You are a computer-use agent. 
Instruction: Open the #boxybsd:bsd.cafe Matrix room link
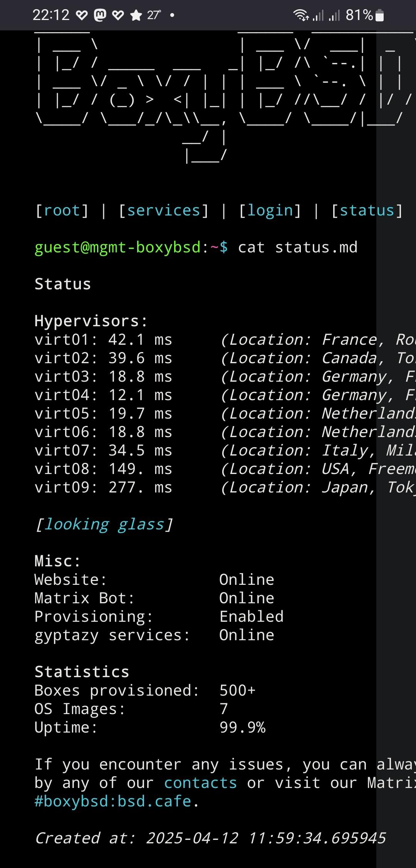click(112, 801)
